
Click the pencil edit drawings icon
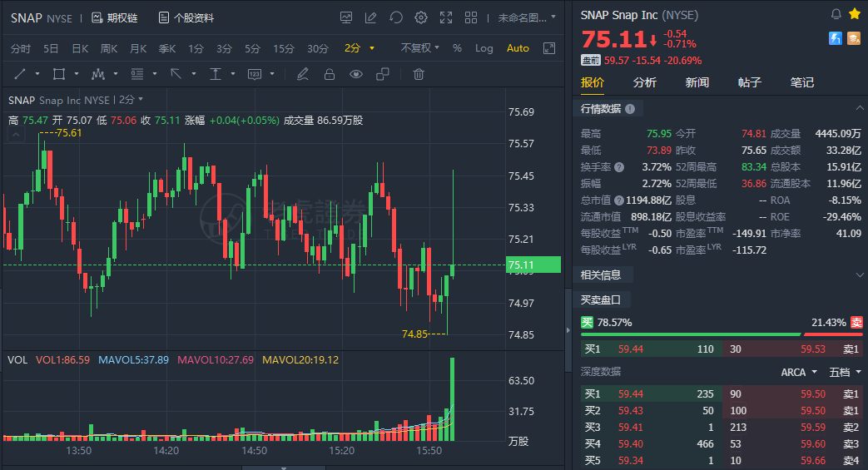(302, 74)
